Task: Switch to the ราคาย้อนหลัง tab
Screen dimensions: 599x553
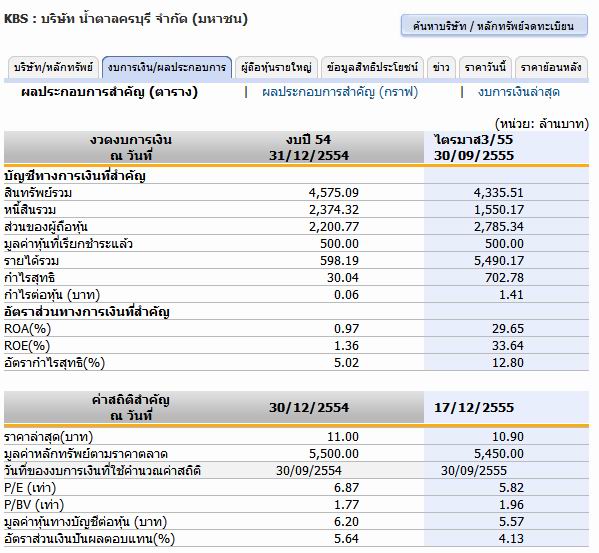Action: pyautogui.click(x=551, y=68)
